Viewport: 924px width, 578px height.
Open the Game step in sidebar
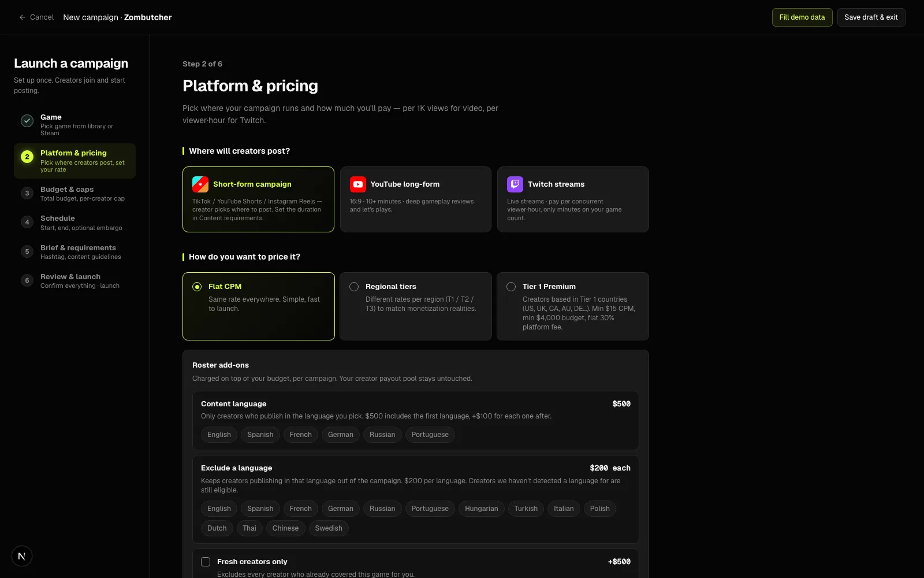tap(74, 124)
